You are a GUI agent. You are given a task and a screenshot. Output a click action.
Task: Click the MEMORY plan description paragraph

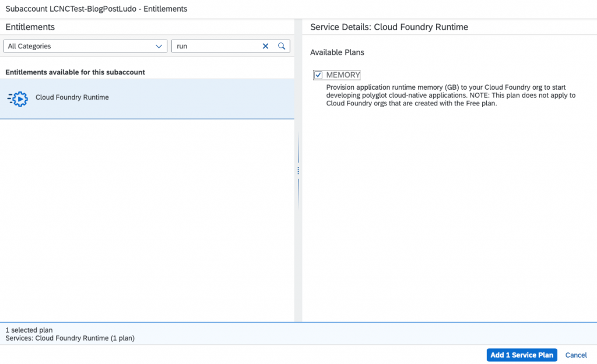[451, 96]
